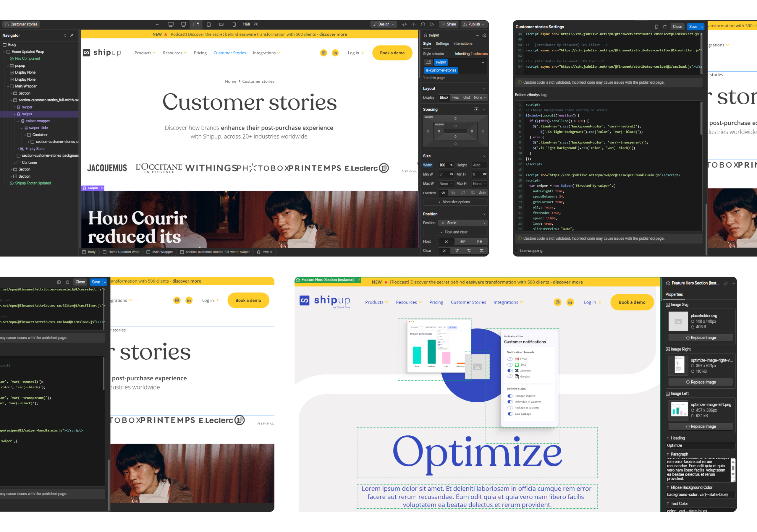Collapse the Layout section chevron
This screenshot has height=532, width=757.
[484, 89]
